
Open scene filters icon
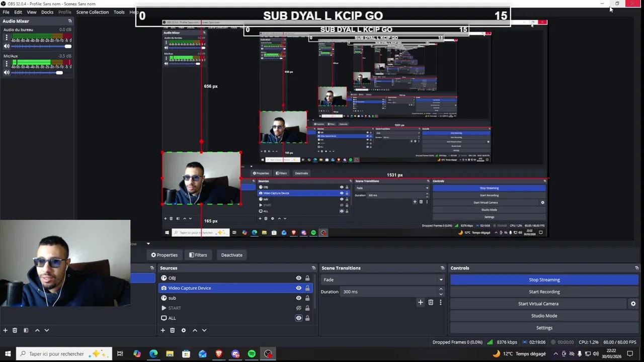tap(26, 330)
